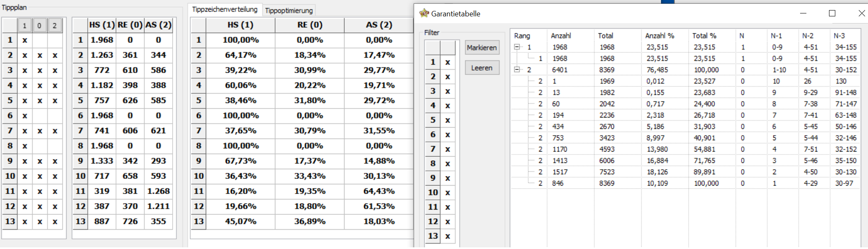Collapse the Rang 2 tree node

tap(517, 70)
